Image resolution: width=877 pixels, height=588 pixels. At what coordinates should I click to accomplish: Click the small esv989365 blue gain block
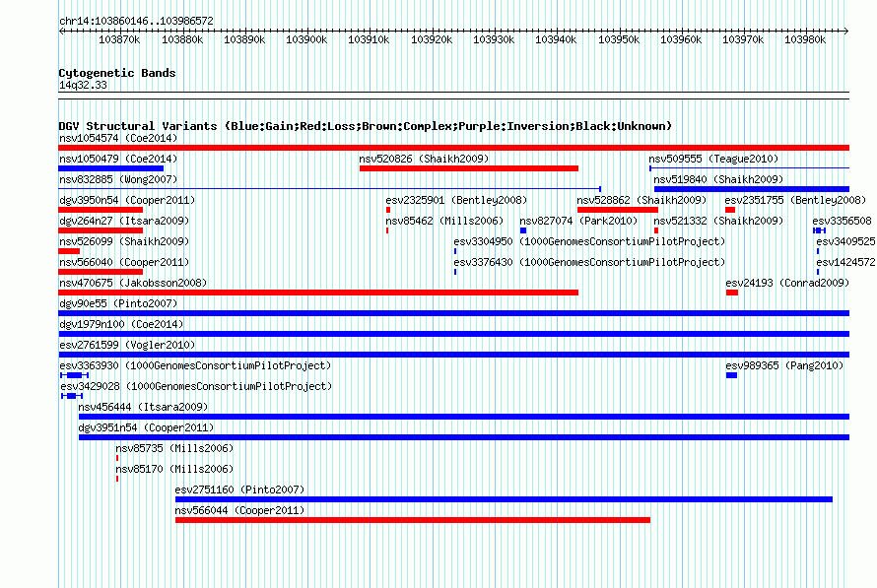[731, 375]
